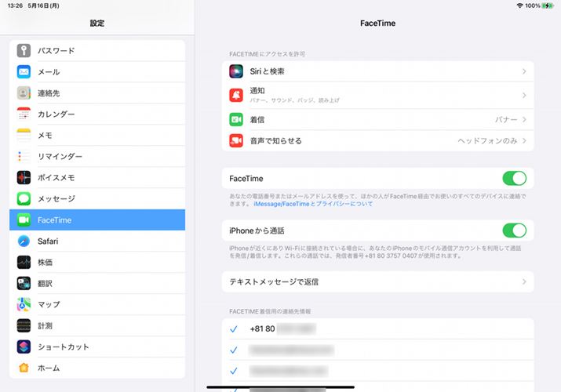This screenshot has height=392, width=561.
Task: Open the ボイスメモ waveform icon
Action: (24, 177)
